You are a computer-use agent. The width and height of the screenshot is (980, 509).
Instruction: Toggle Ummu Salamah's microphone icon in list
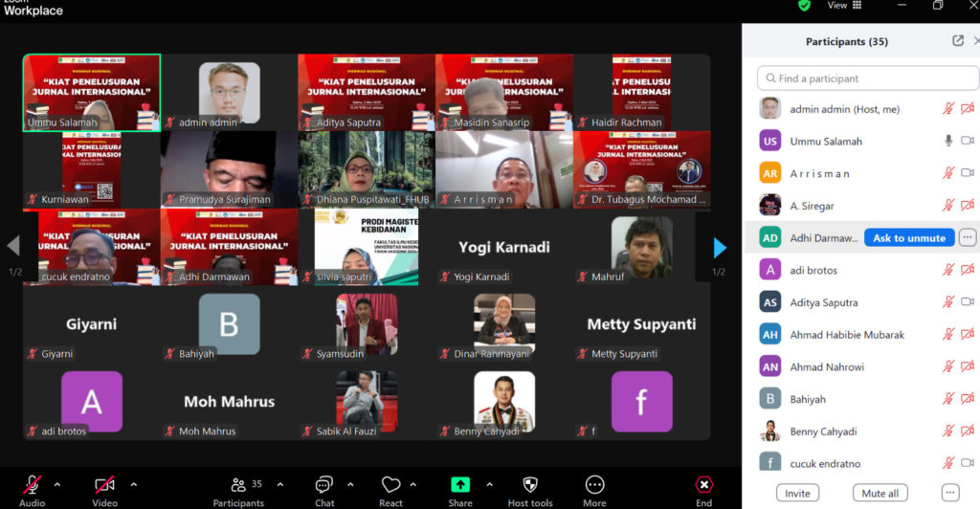coord(948,142)
